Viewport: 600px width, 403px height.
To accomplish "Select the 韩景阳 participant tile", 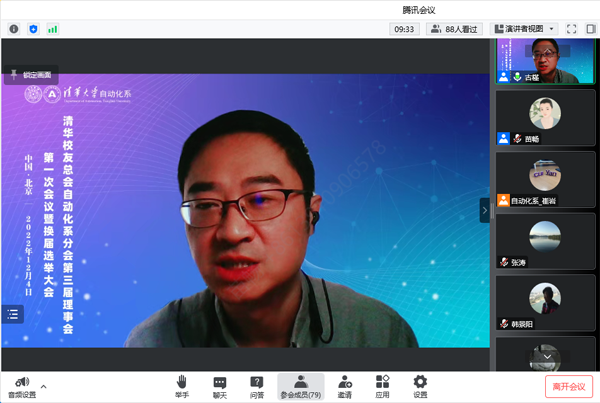I will [545, 303].
